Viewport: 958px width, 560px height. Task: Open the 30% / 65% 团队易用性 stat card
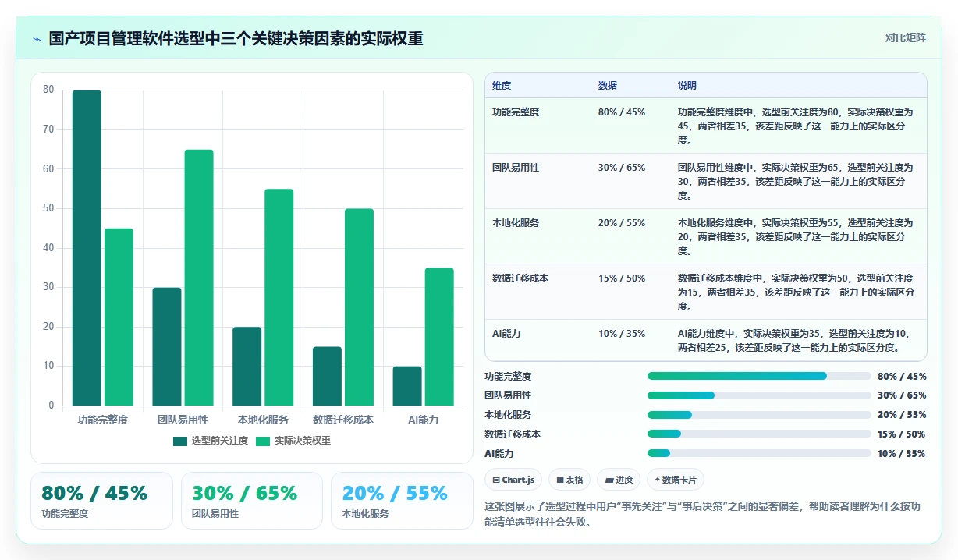[252, 501]
